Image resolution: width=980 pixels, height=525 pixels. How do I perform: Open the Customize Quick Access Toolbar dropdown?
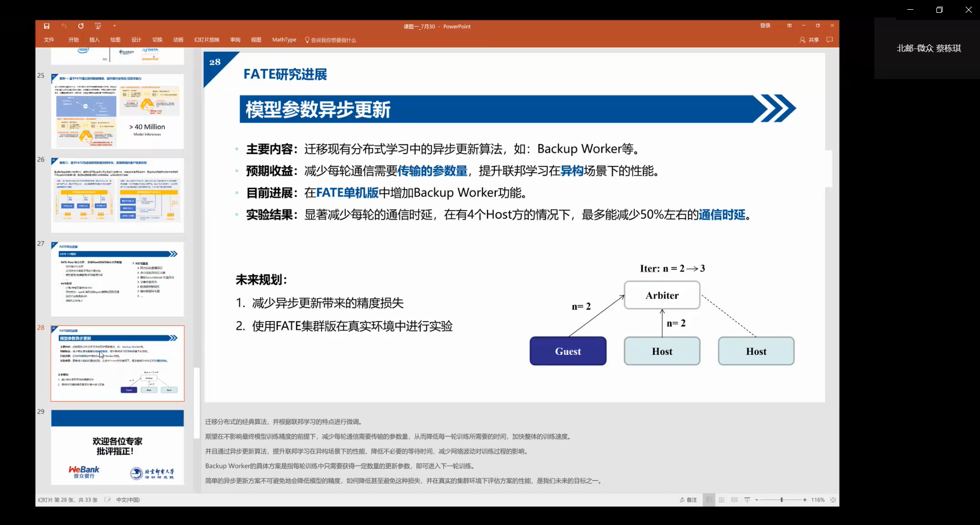[114, 26]
